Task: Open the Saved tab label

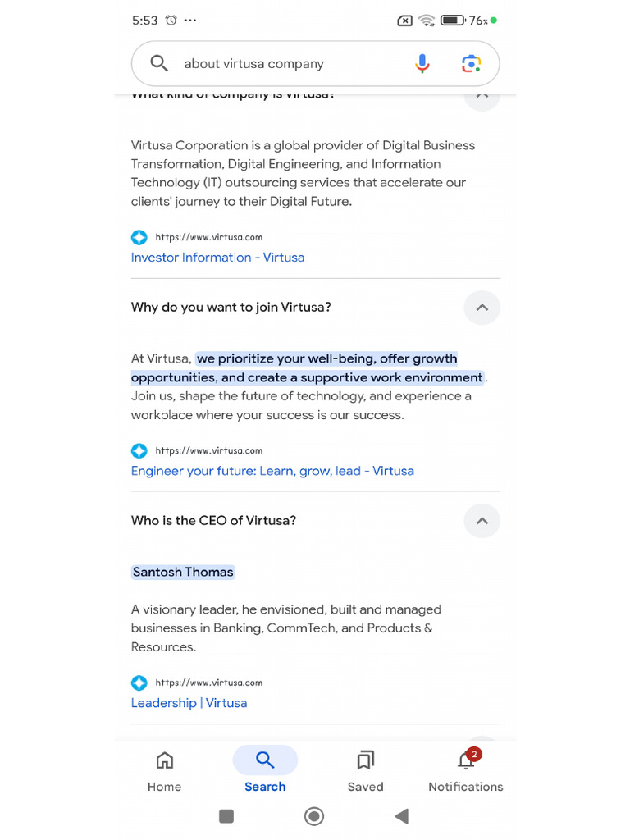Action: (x=365, y=787)
